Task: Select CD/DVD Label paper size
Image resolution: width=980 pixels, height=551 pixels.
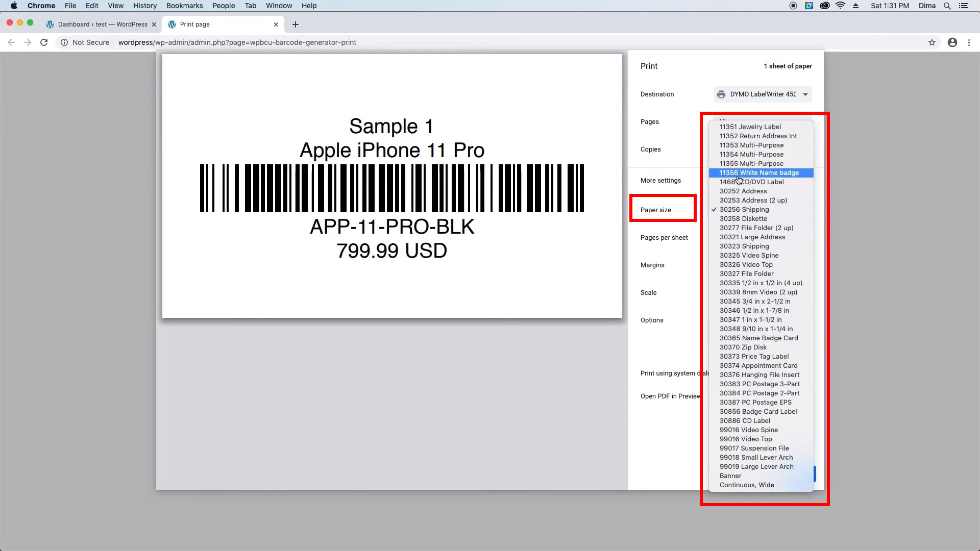Action: pos(761,182)
